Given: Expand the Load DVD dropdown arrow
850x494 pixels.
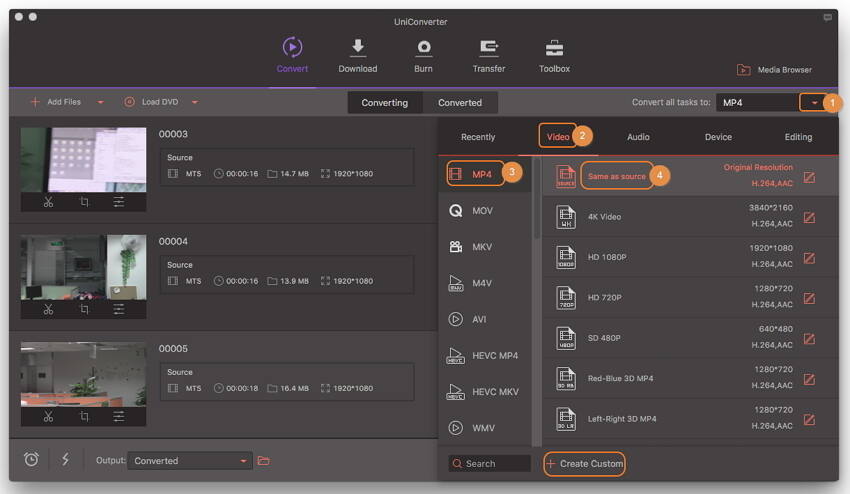Looking at the screenshot, I should tap(195, 102).
